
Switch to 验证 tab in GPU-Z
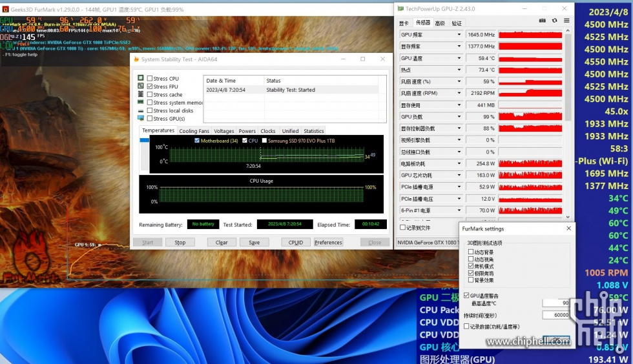[x=457, y=23]
